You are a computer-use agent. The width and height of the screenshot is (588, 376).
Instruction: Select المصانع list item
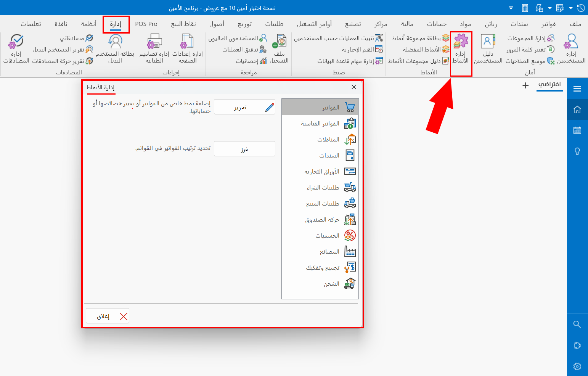320,252
